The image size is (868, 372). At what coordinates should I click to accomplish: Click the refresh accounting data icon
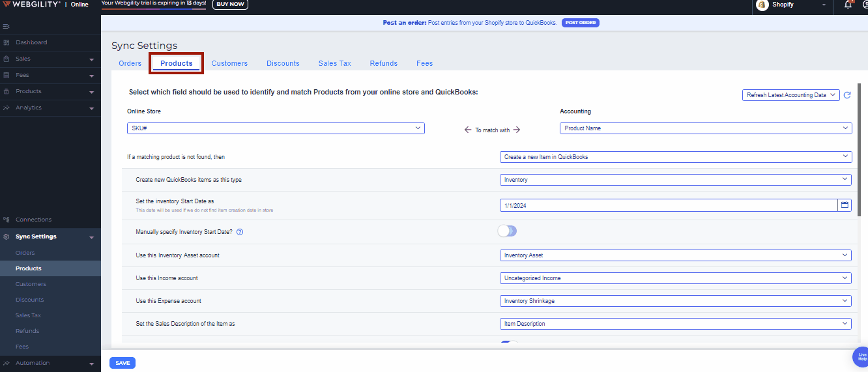[x=847, y=95]
